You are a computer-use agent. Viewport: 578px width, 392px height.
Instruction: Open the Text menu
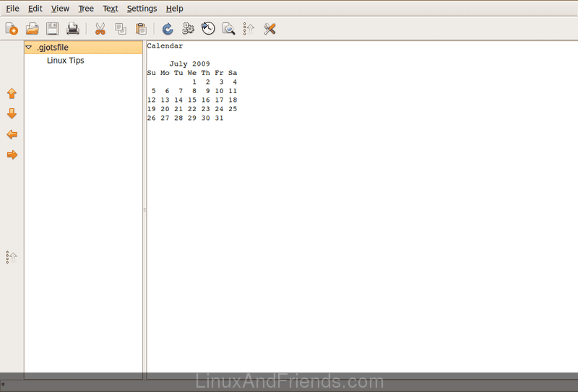coord(111,9)
